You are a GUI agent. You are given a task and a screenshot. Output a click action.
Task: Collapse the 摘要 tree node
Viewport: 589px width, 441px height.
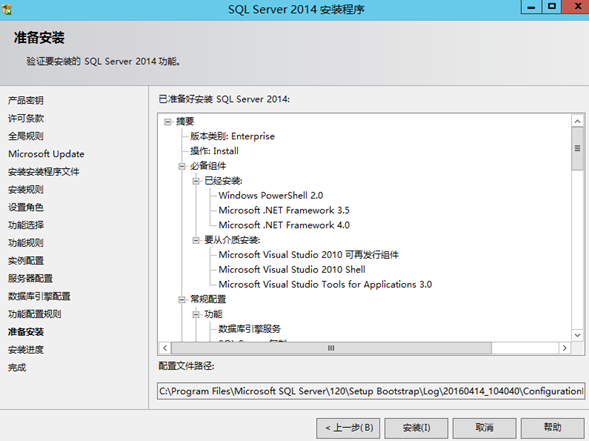(168, 122)
